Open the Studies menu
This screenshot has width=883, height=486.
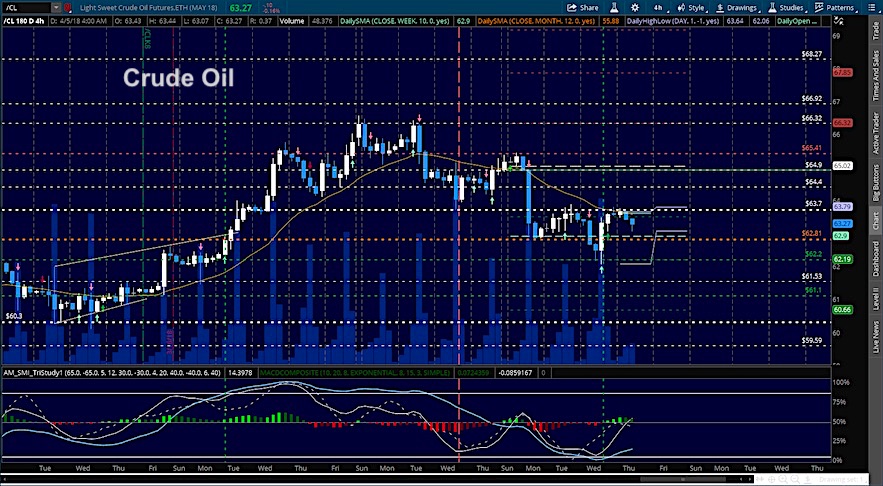tap(786, 7)
